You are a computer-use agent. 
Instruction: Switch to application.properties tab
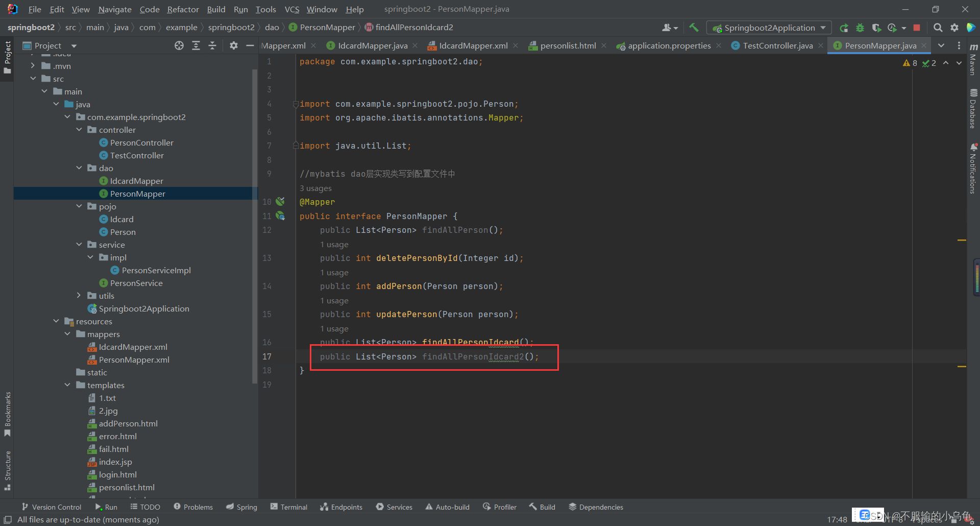[669, 45]
